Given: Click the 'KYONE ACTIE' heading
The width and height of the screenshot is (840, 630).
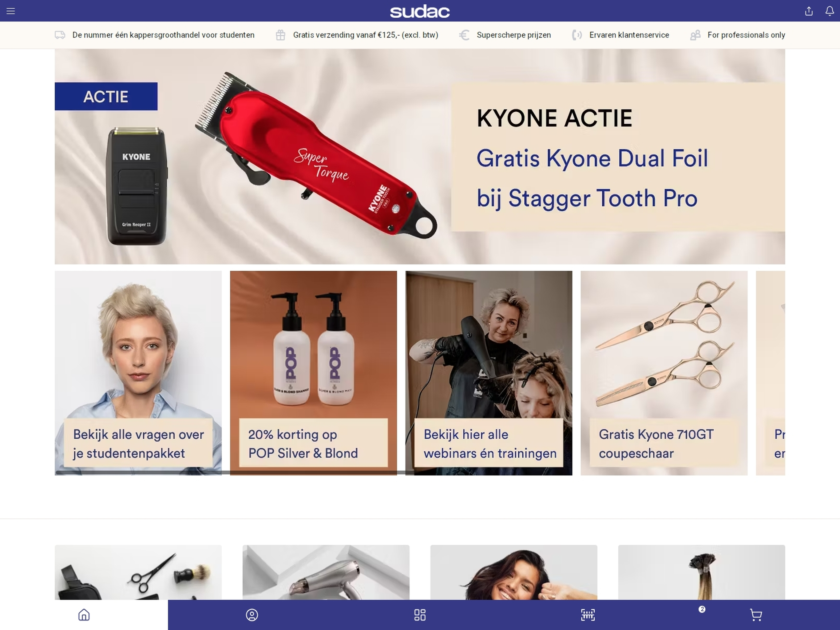Looking at the screenshot, I should (554, 118).
